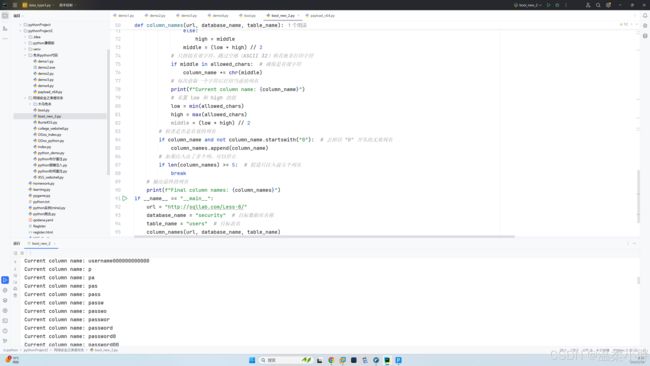Select XSS_webshell.py in the project tree

[x=51, y=177]
